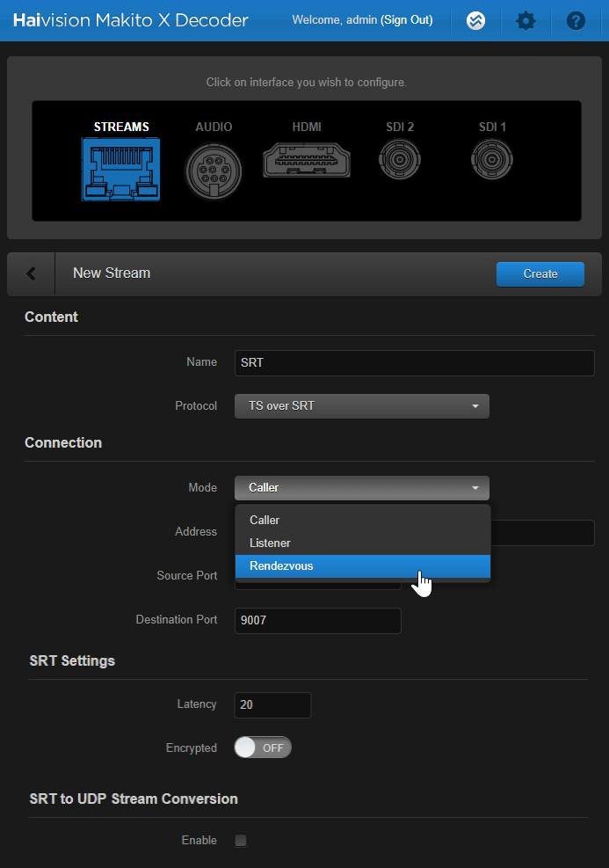
Task: Select the AUDIO connector interface icon
Action: 214,171
